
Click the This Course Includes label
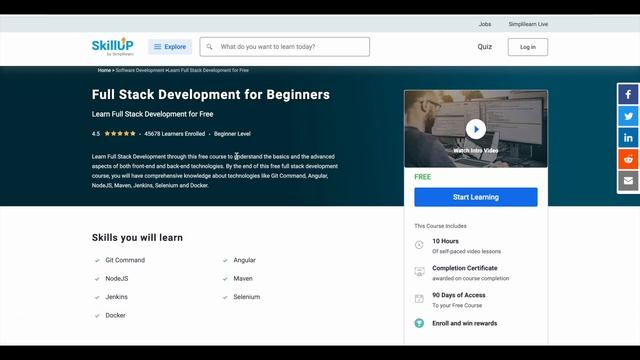[440, 226]
